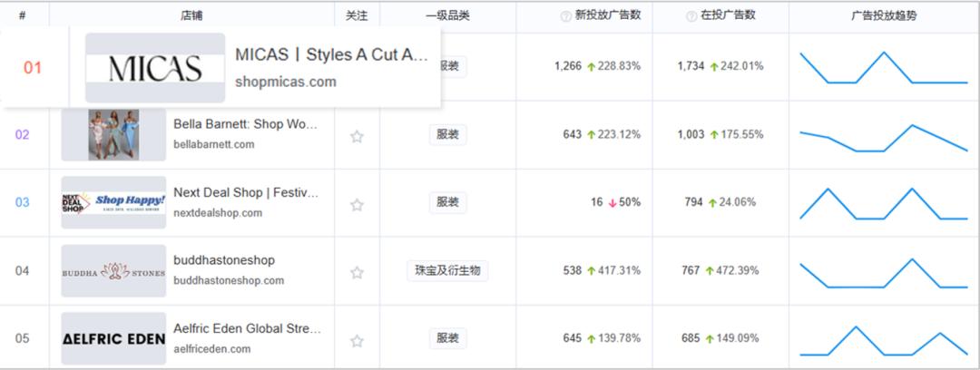The height and width of the screenshot is (370, 980).
Task: Open the MICAS logo thumbnail
Action: click(x=154, y=68)
